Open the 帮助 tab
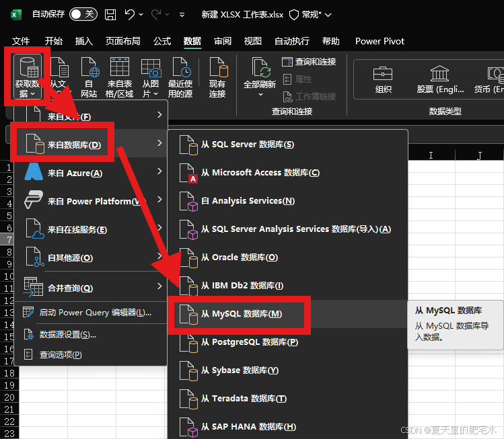 click(x=331, y=41)
